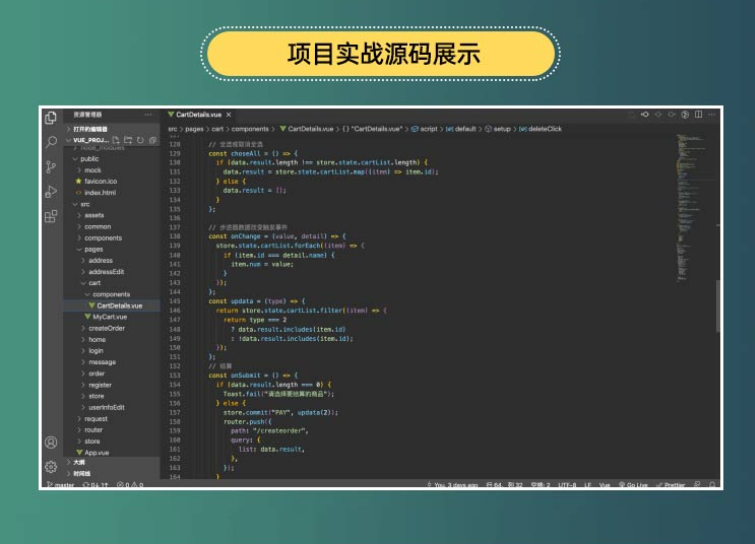Click the New Folder icon in explorer
Screen dimensions: 755x544
[x=128, y=140]
